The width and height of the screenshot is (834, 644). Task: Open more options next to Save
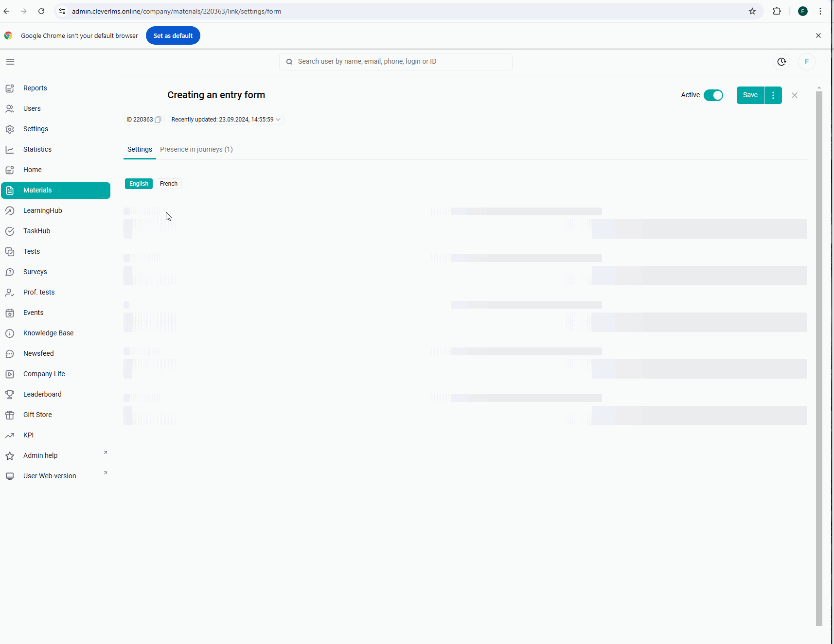pos(773,95)
